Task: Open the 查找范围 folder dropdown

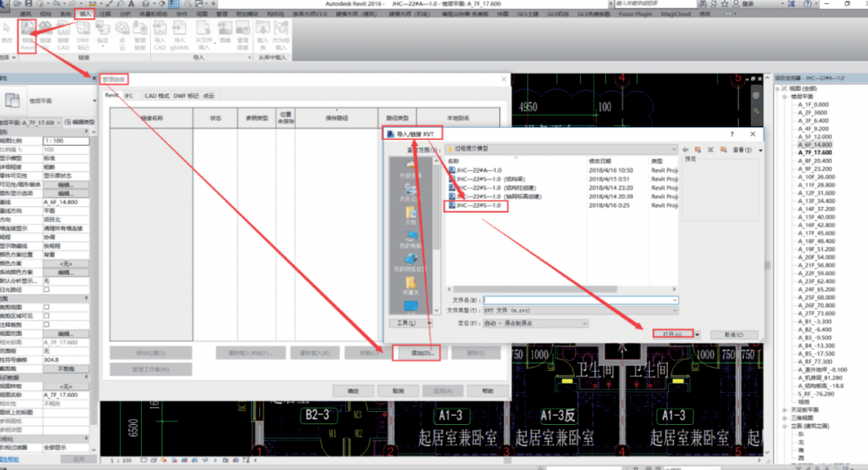Action: tap(562, 149)
